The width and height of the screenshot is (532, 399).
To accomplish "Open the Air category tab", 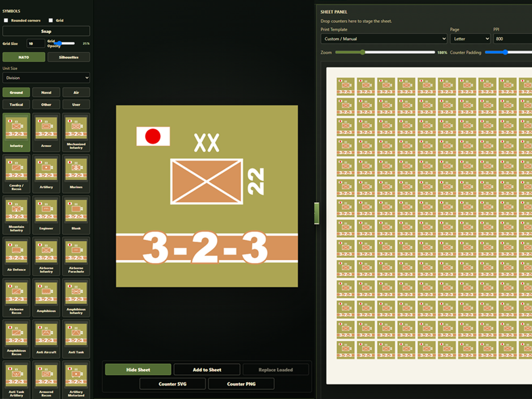I will click(76, 92).
